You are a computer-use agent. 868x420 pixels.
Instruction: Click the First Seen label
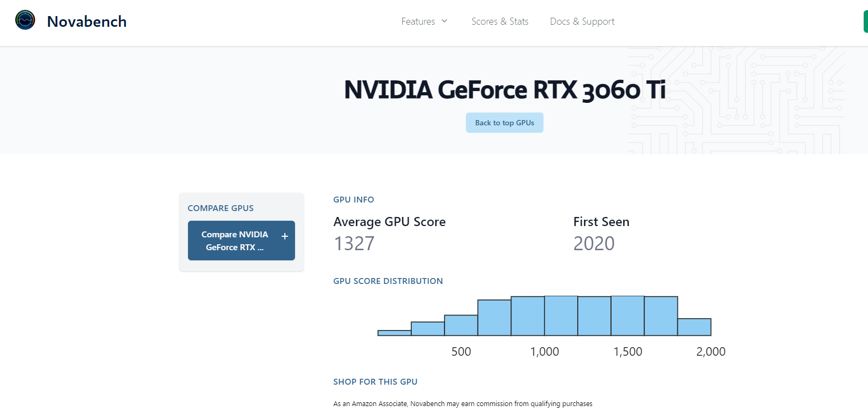601,222
